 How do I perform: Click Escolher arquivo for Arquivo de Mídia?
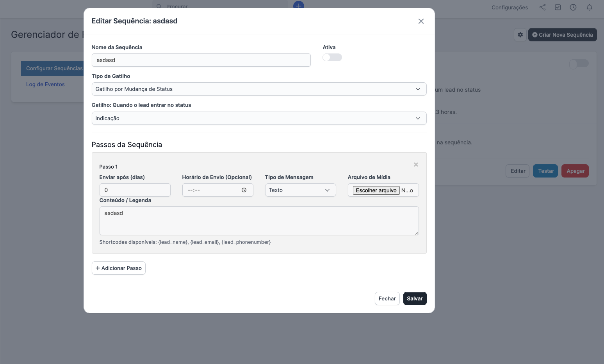[375, 190]
